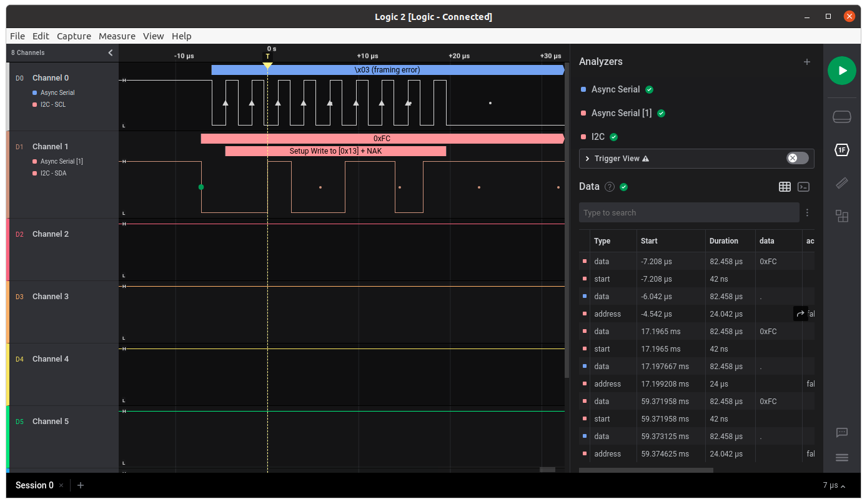The height and width of the screenshot is (504, 867).
Task: Click the green I2C start dot on Channel 1
Action: coord(201,187)
